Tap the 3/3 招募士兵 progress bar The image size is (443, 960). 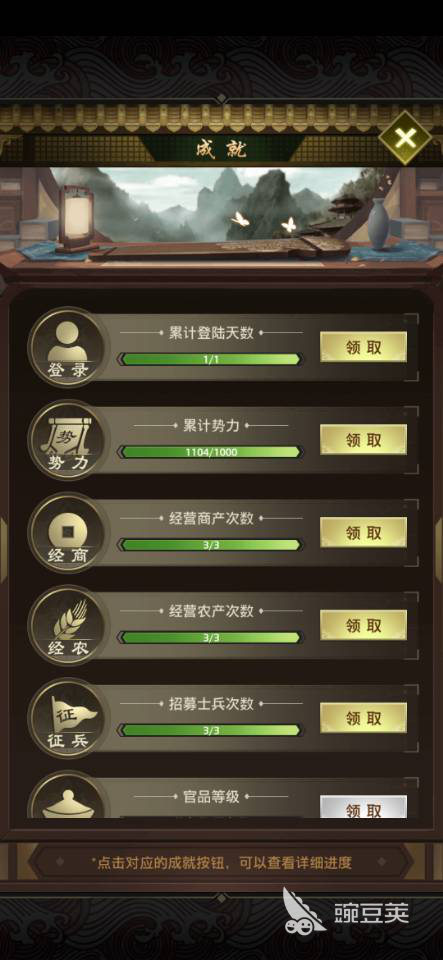pos(211,730)
